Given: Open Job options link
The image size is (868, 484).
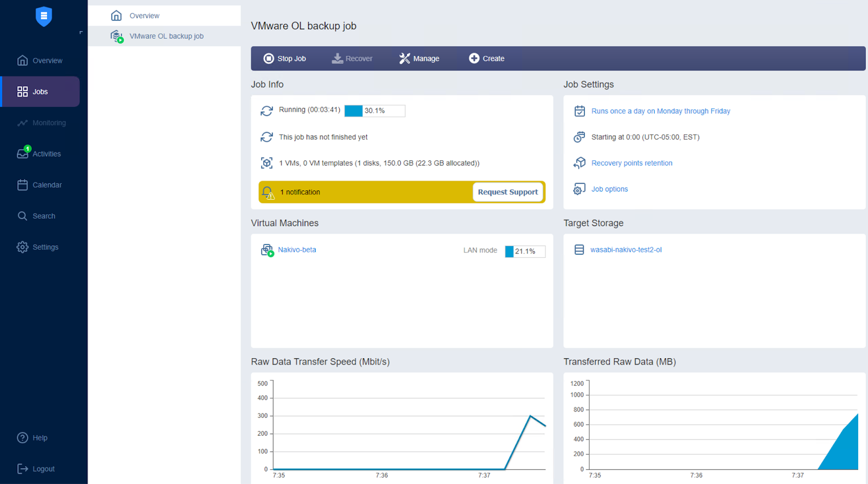Looking at the screenshot, I should [610, 189].
